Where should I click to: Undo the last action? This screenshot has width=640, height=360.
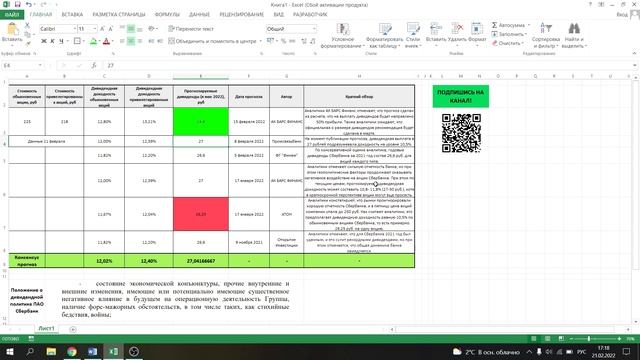(29, 4)
